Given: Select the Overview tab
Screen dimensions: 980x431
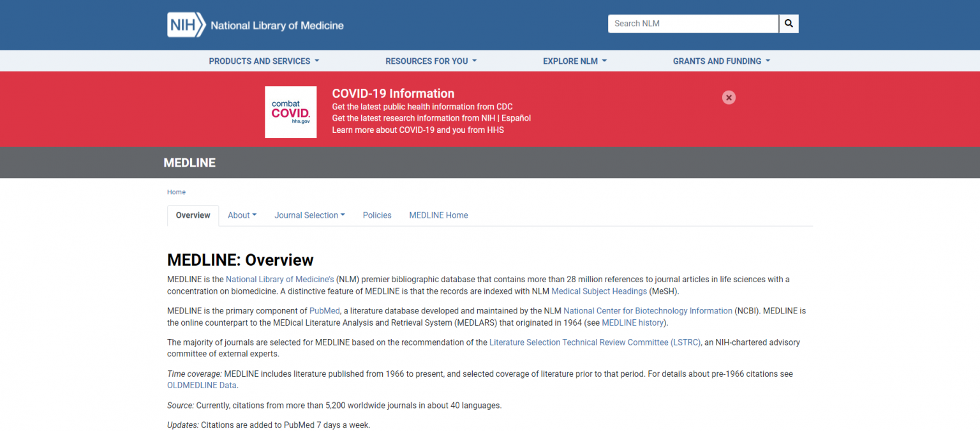Looking at the screenshot, I should pos(193,215).
